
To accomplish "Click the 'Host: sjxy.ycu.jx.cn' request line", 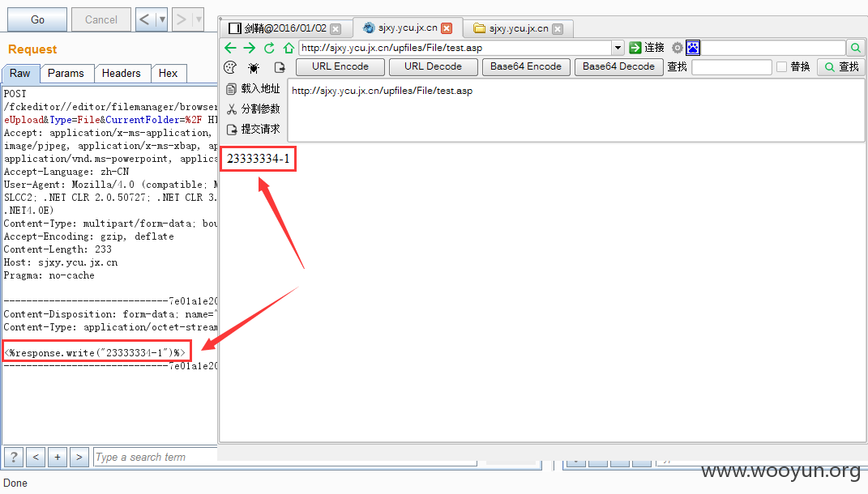I will coord(61,262).
